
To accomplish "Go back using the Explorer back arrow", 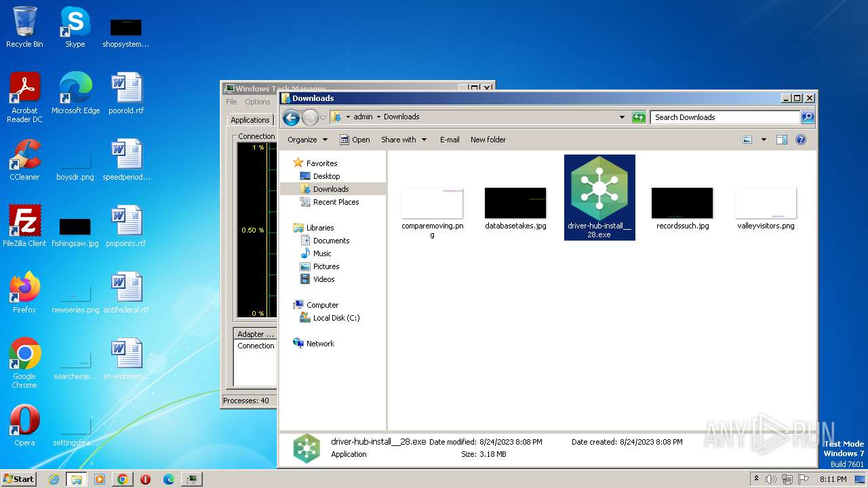I will (291, 117).
